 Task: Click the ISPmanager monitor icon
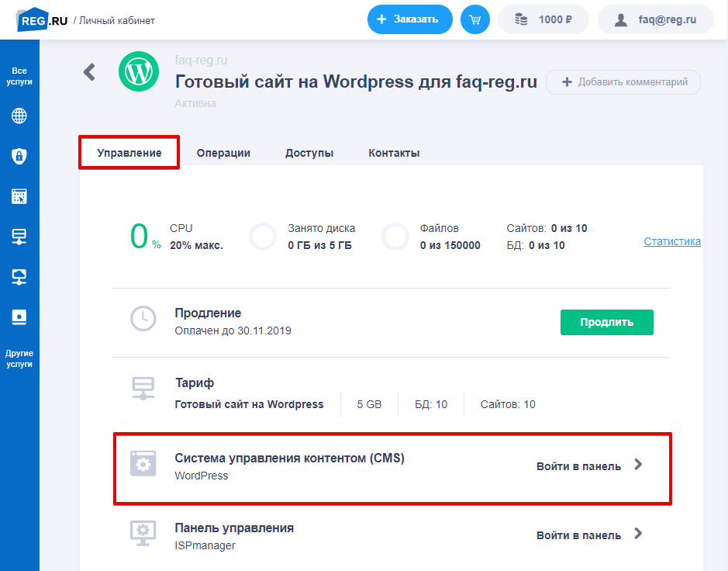pyautogui.click(x=143, y=534)
